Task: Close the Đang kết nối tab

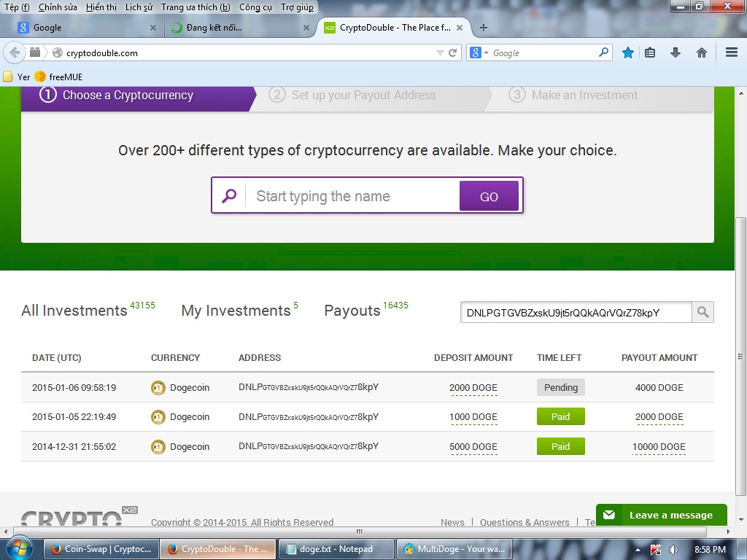Action: point(306,28)
